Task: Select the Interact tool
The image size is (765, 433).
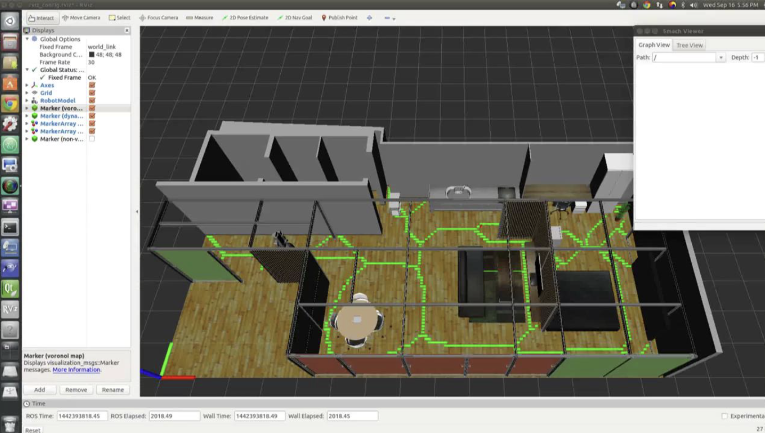Action: pyautogui.click(x=42, y=18)
